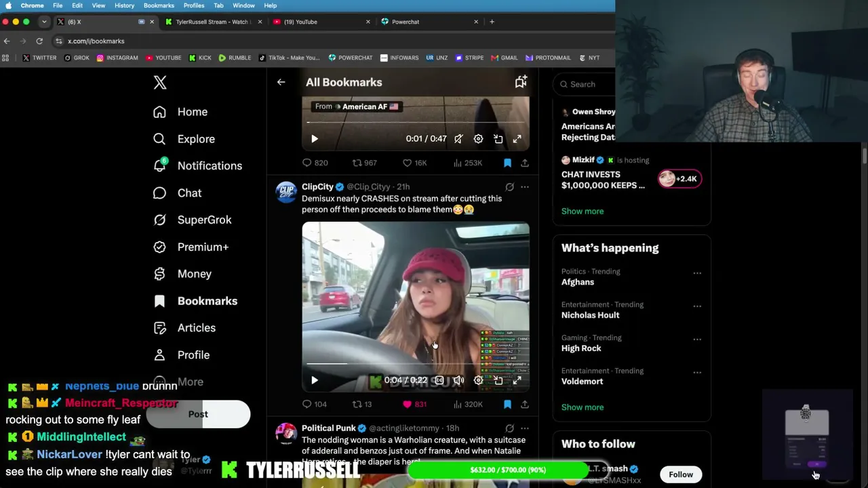This screenshot has height=488, width=868.
Task: Open more options on the ClipCity post
Action: coord(525,186)
